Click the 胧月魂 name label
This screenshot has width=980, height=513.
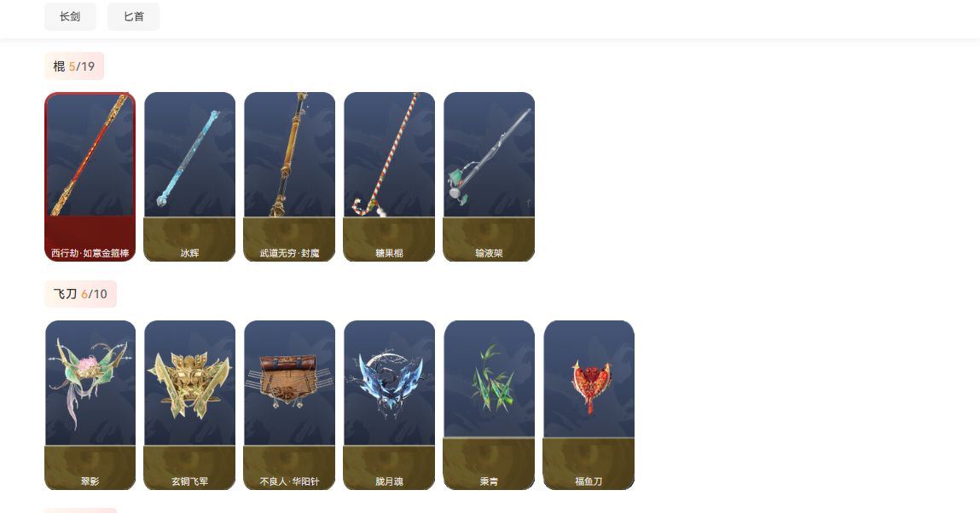(x=390, y=481)
